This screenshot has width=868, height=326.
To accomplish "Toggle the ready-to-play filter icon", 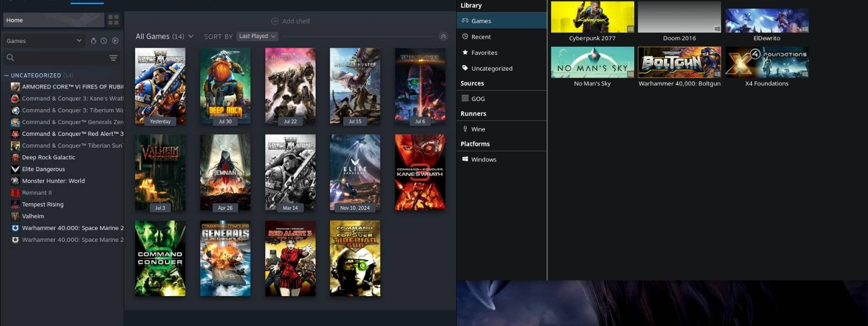I will click(115, 41).
